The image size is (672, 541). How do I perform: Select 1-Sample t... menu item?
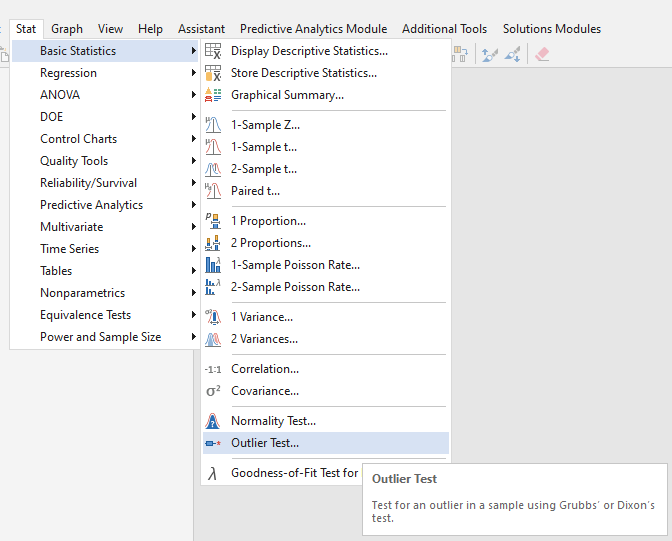coord(326,147)
